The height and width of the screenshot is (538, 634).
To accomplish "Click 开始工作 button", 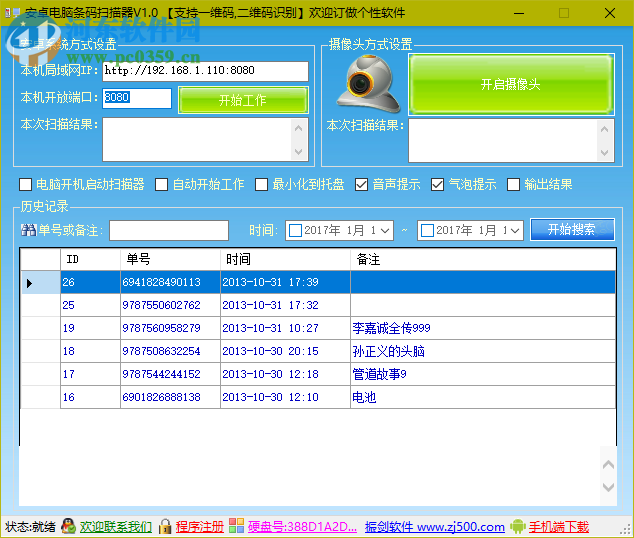I will 243,100.
